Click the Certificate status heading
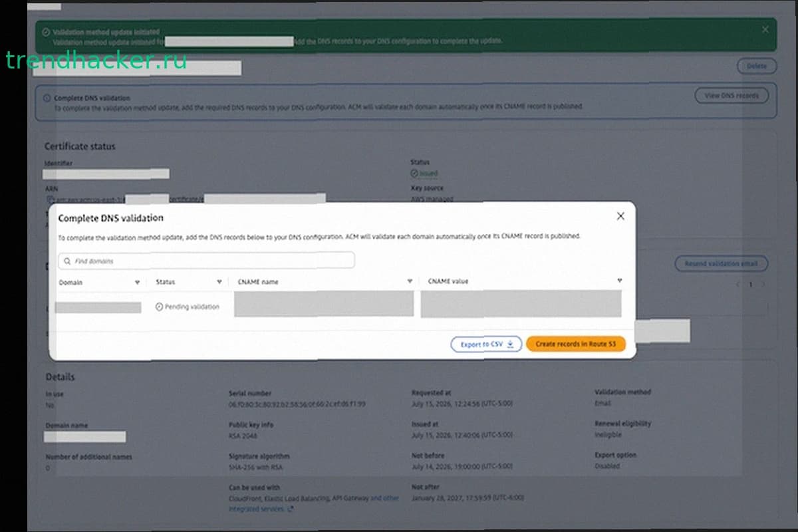This screenshot has width=798, height=532. (x=79, y=146)
